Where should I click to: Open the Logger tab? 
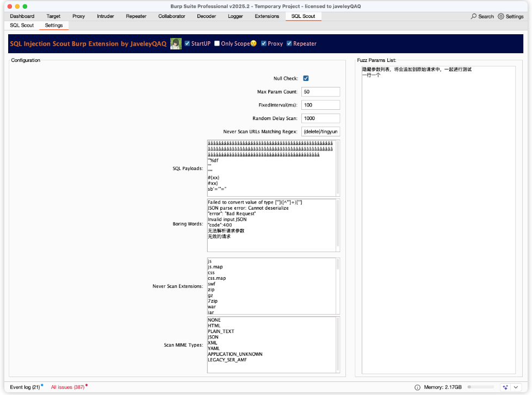click(235, 16)
